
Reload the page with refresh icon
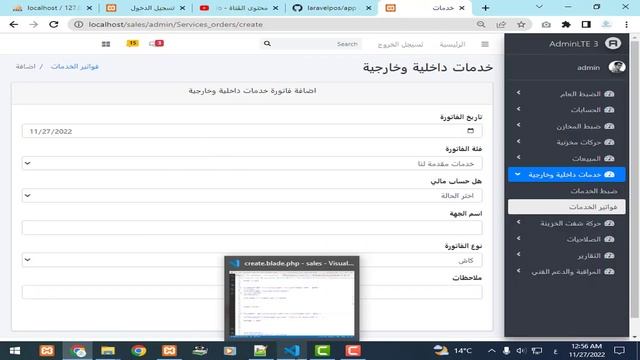53,24
